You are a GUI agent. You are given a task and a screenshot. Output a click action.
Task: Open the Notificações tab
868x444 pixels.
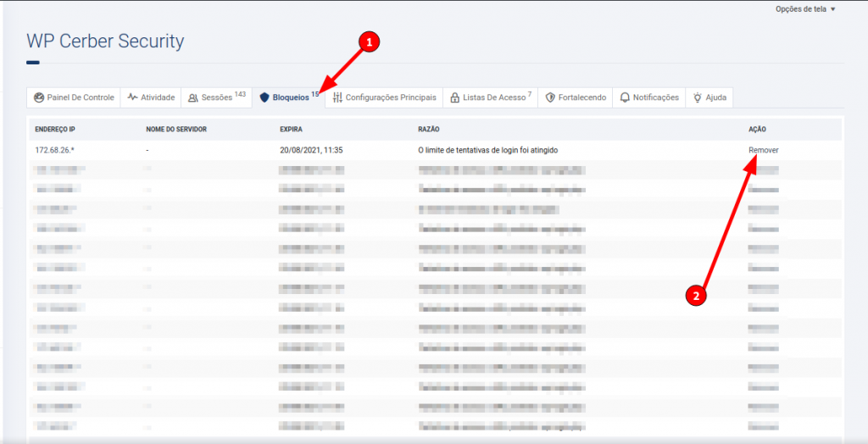point(648,97)
